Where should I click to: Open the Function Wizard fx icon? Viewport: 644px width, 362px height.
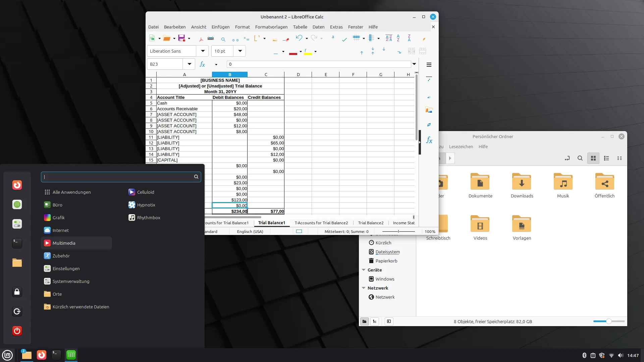click(x=202, y=64)
